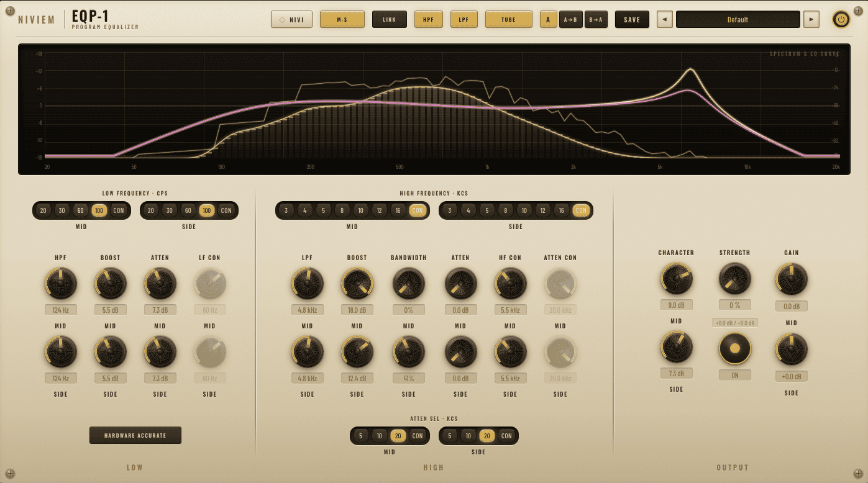Click the STRENGTH knob

tap(735, 278)
